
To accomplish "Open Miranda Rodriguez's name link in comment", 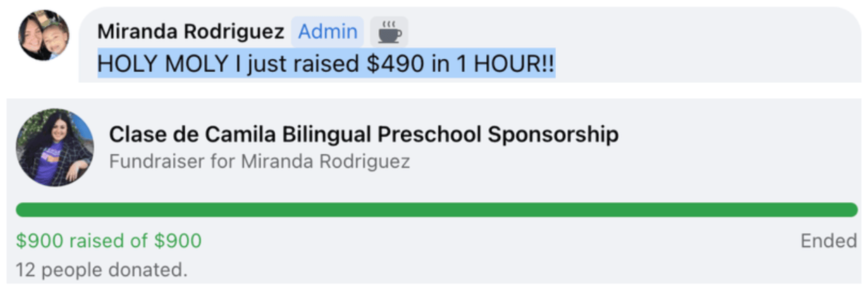I will coord(191,32).
